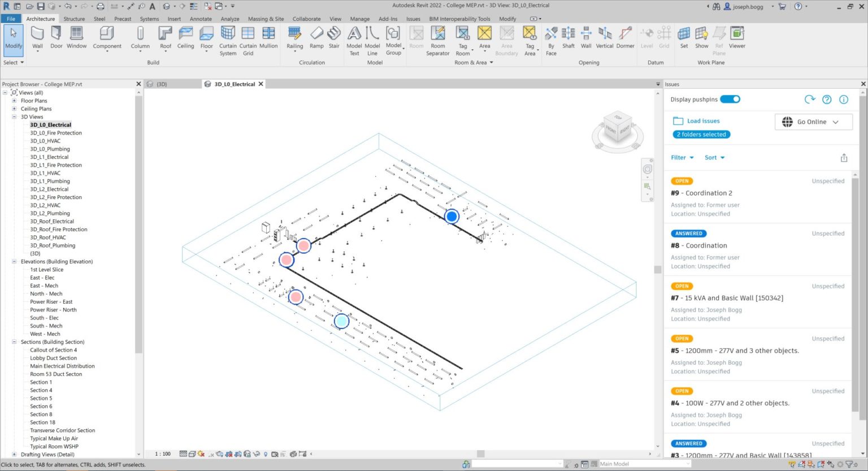
Task: Toggle Display pushpins off
Action: (x=730, y=99)
